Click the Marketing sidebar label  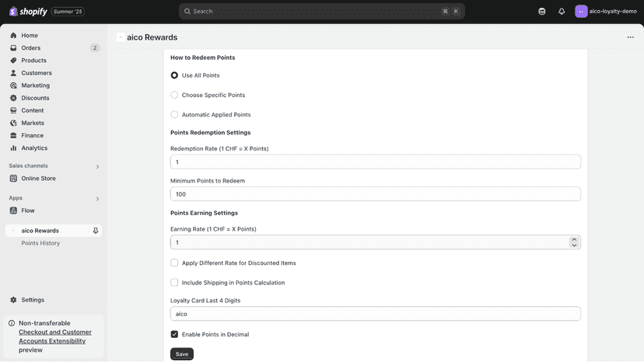[35, 85]
